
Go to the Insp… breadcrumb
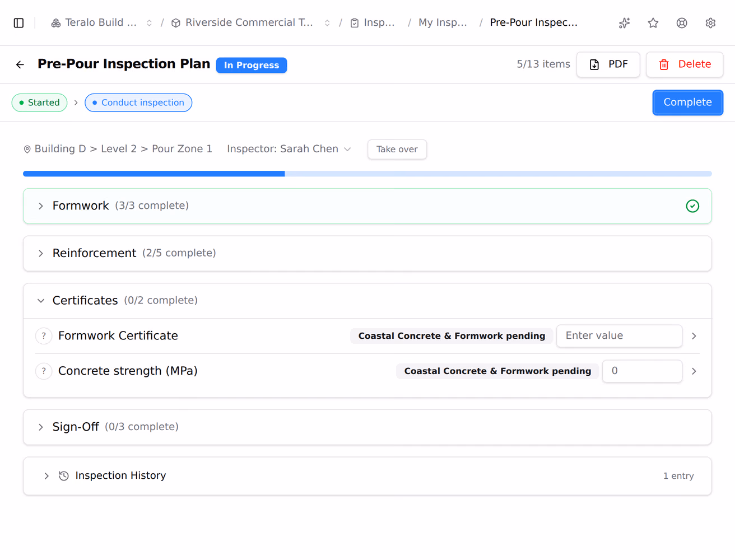click(x=373, y=23)
